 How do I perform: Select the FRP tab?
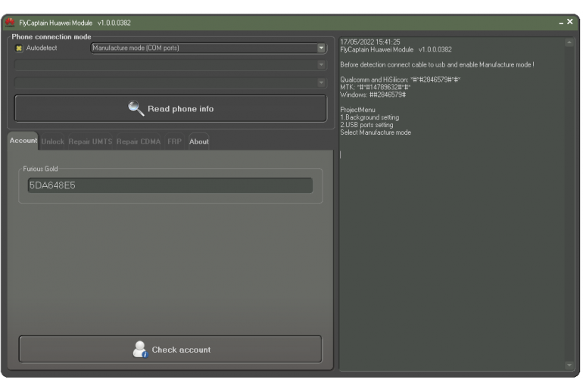[x=174, y=142]
